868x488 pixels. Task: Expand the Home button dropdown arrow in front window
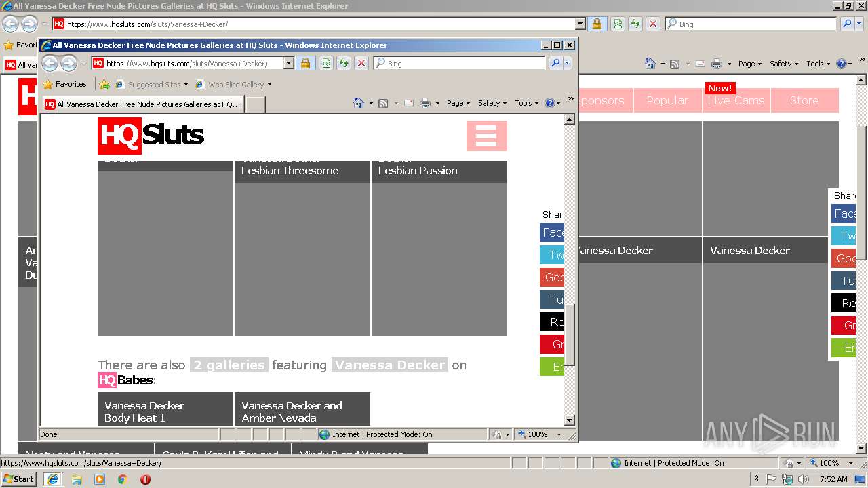click(x=371, y=104)
